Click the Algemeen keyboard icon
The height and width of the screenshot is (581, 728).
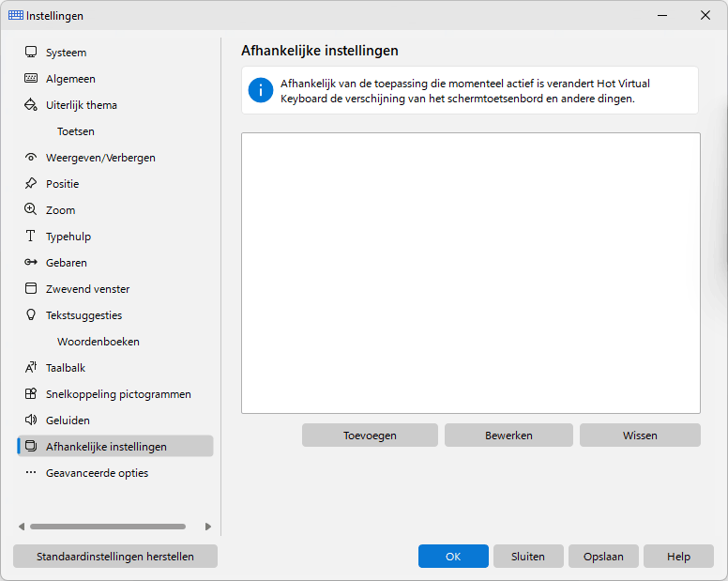(31, 78)
